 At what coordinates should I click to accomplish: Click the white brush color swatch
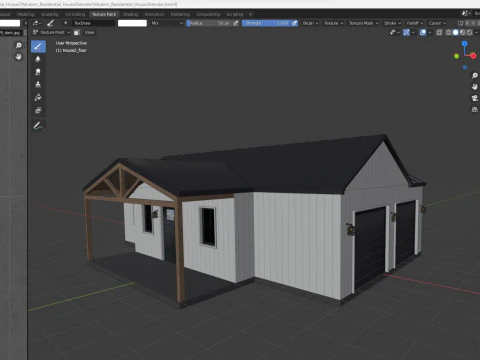[132, 23]
